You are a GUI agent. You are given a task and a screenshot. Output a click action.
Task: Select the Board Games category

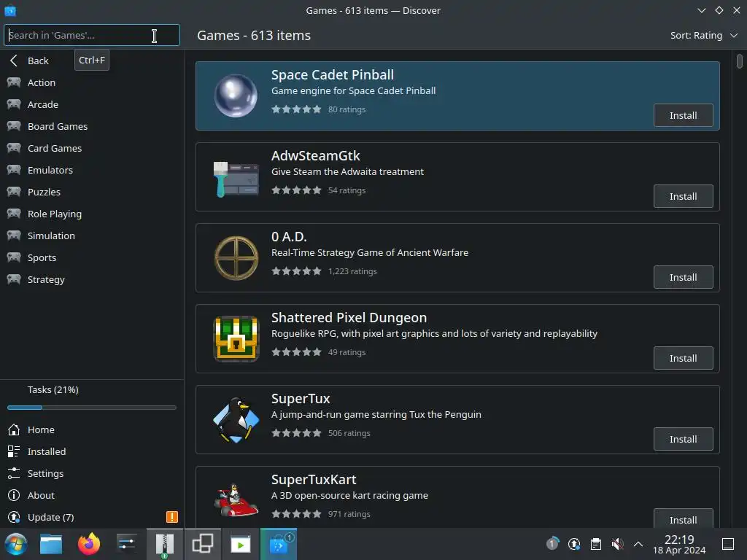[x=91, y=126]
